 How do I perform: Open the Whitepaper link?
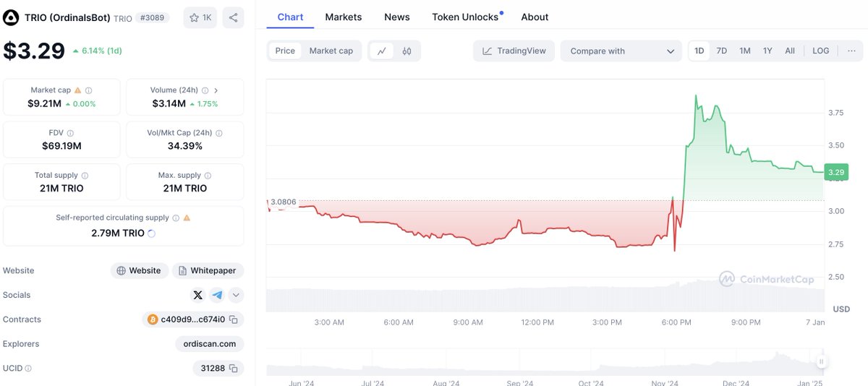click(208, 270)
